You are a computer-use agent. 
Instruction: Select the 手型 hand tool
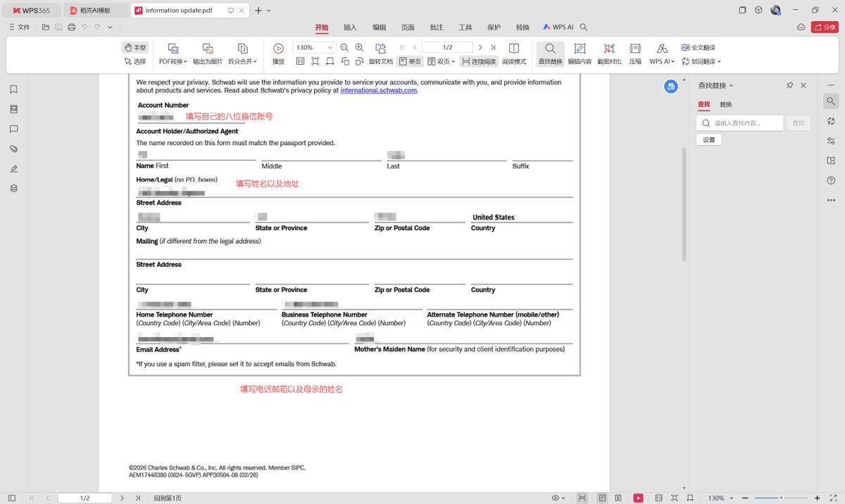[x=135, y=47]
